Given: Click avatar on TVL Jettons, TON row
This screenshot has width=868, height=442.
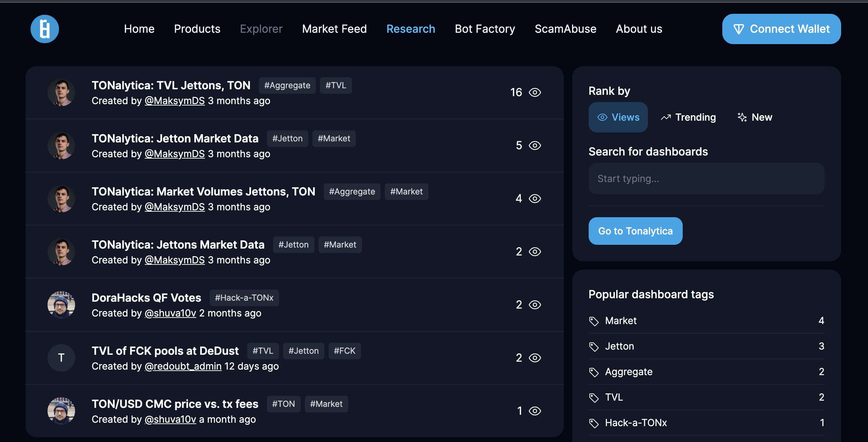Looking at the screenshot, I should (61, 92).
